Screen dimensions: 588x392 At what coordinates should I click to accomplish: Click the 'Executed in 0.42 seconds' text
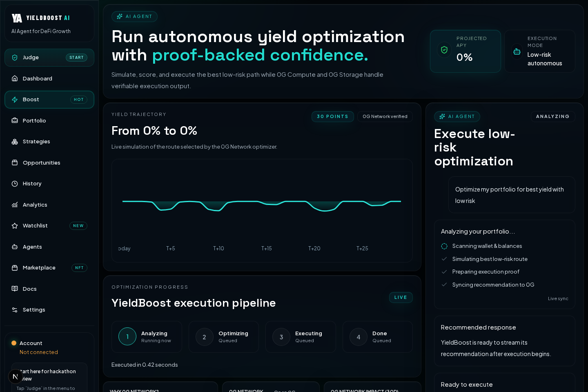145,365
